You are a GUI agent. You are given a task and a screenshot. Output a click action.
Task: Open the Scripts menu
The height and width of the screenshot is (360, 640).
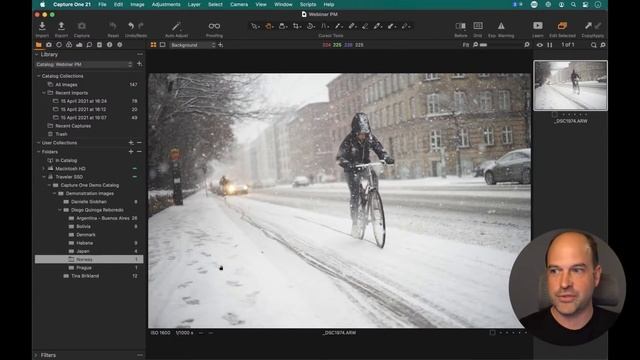tap(308, 4)
